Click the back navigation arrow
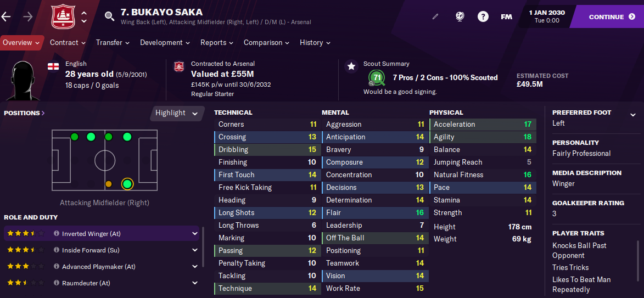The width and height of the screenshot is (644, 298). (x=6, y=17)
